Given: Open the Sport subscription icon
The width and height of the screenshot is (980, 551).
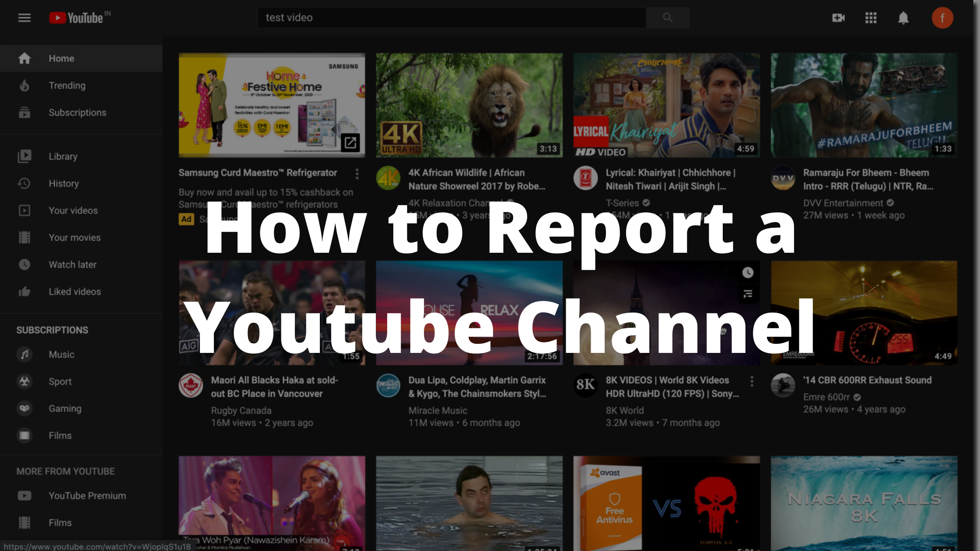Looking at the screenshot, I should coord(24,381).
